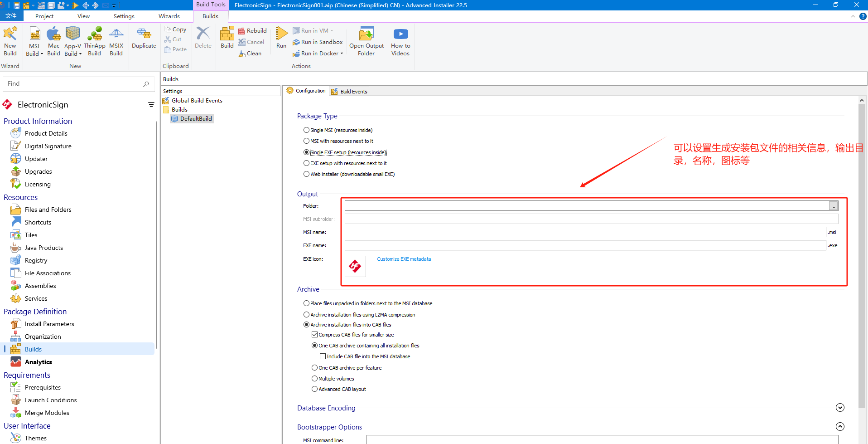
Task: Switch to the Configuration tab
Action: [x=306, y=91]
